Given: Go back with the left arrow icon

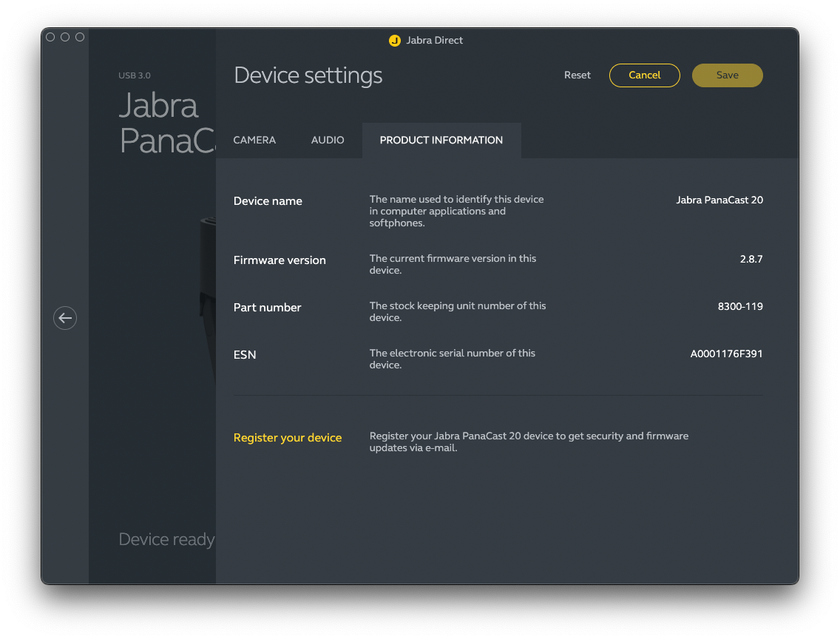Looking at the screenshot, I should (65, 318).
